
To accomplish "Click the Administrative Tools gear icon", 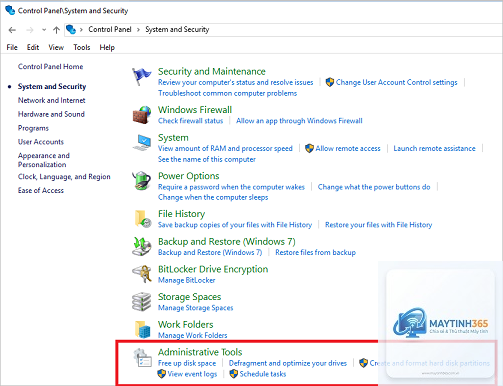I will click(x=143, y=358).
